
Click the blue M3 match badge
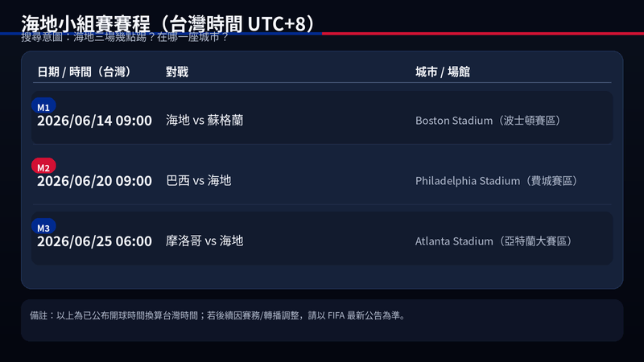tap(43, 228)
